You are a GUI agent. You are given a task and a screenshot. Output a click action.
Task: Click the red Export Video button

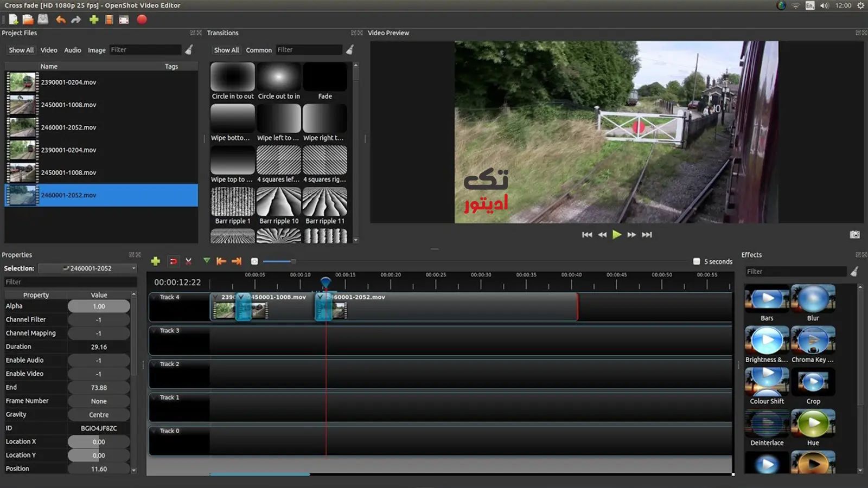[x=142, y=20]
